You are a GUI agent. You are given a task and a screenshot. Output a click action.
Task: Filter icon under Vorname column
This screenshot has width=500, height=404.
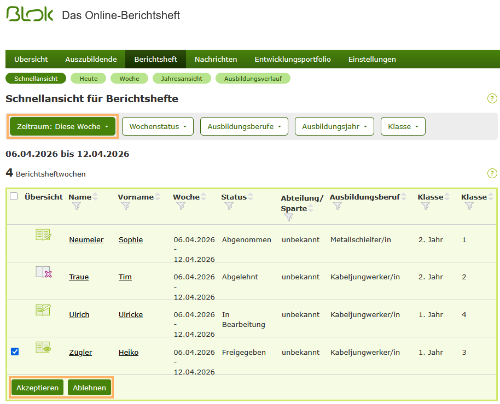126,206
